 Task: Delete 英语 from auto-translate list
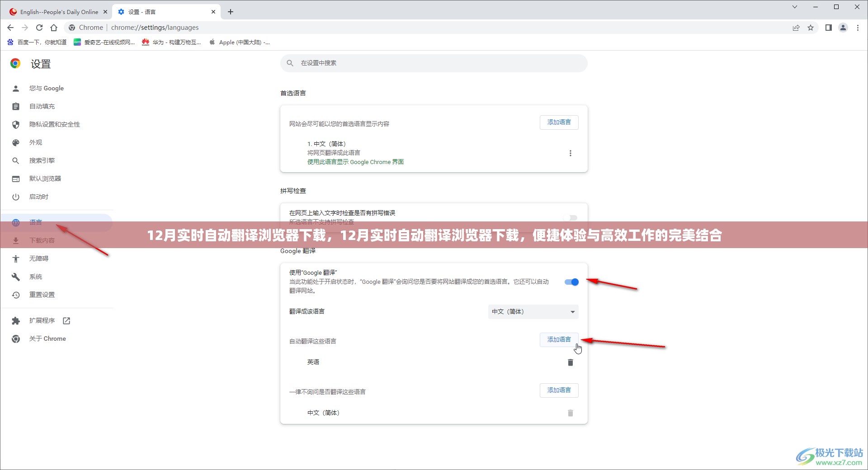(x=570, y=362)
